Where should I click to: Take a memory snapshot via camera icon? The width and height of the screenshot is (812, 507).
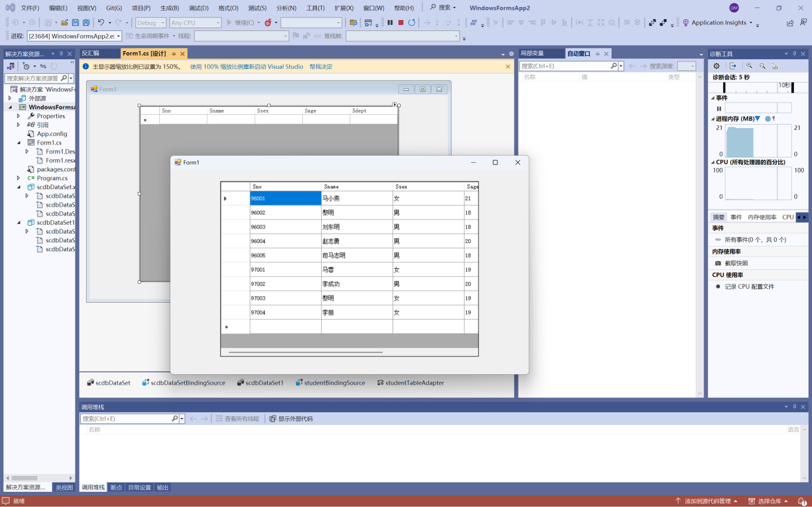(718, 263)
